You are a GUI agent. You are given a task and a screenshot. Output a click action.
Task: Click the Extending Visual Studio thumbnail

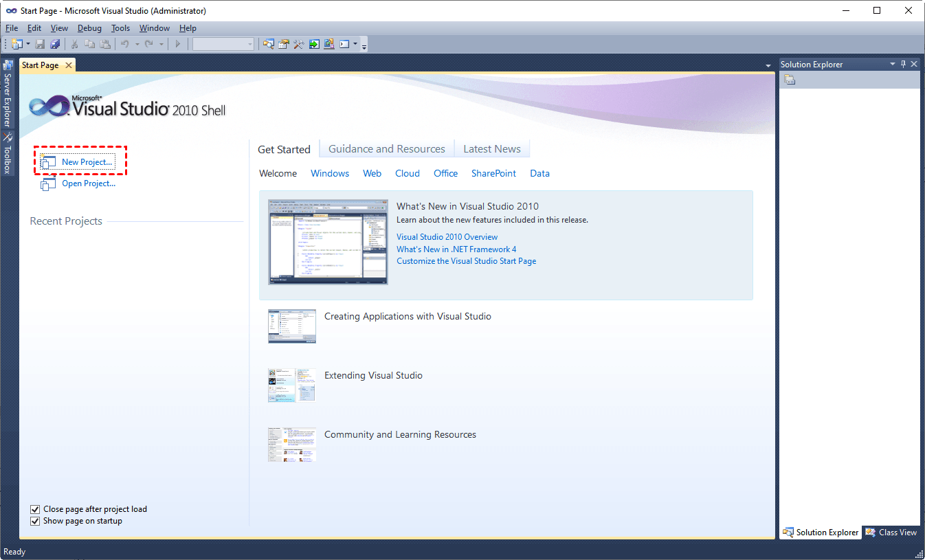(292, 385)
